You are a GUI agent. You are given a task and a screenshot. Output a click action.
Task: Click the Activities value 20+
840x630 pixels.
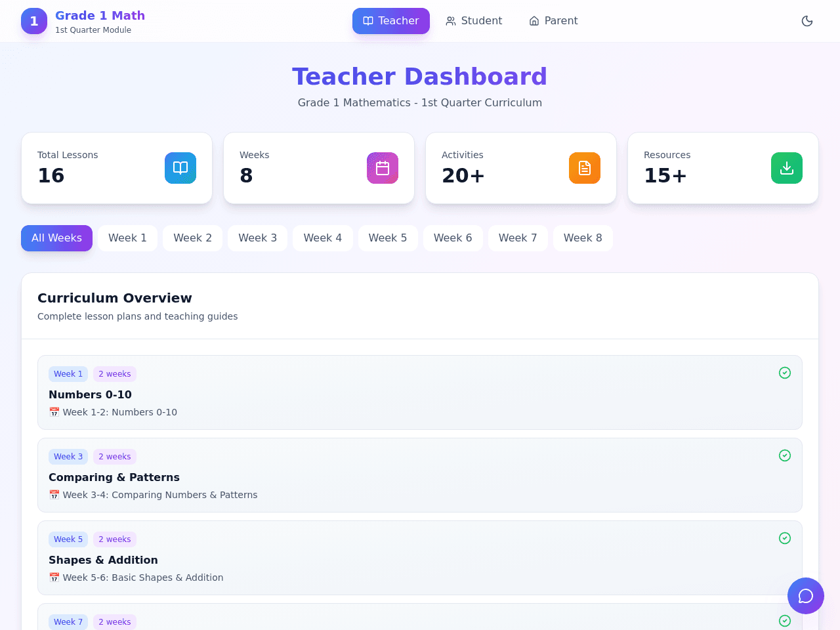click(x=463, y=176)
